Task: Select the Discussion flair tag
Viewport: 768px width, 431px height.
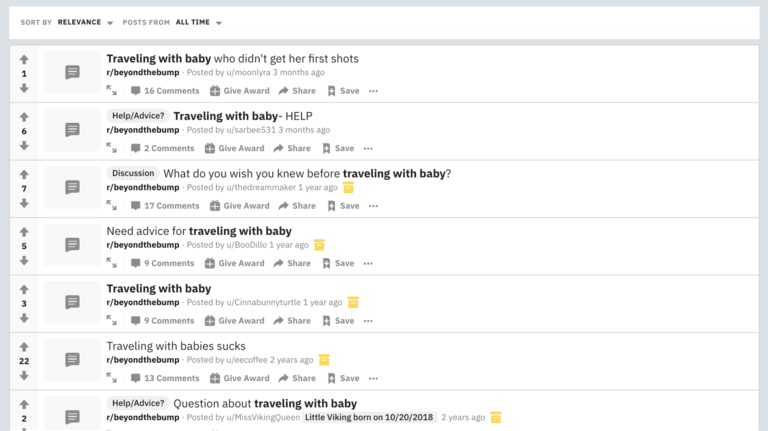Action: [x=133, y=173]
